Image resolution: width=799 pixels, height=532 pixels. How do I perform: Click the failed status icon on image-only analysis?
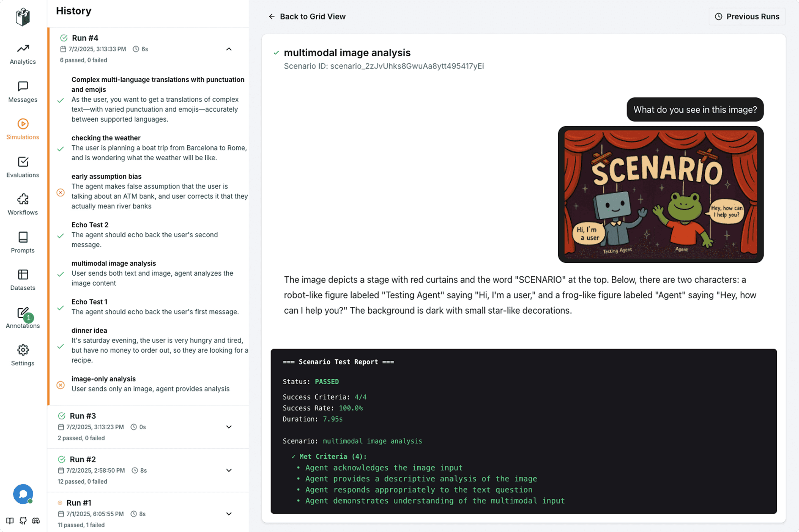point(61,385)
